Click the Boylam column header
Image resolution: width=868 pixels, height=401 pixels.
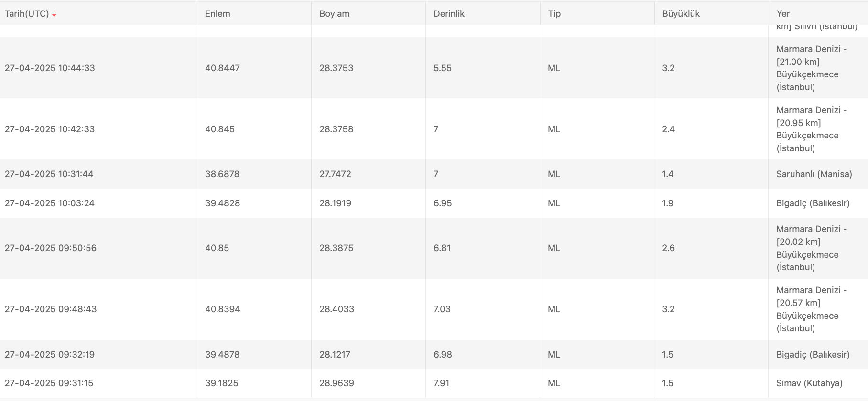[x=334, y=14]
